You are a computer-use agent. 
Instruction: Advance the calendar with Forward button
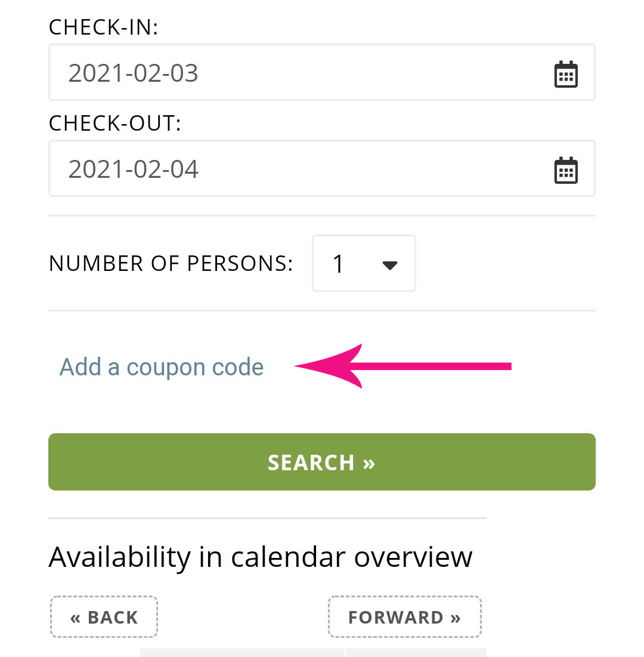(x=404, y=617)
